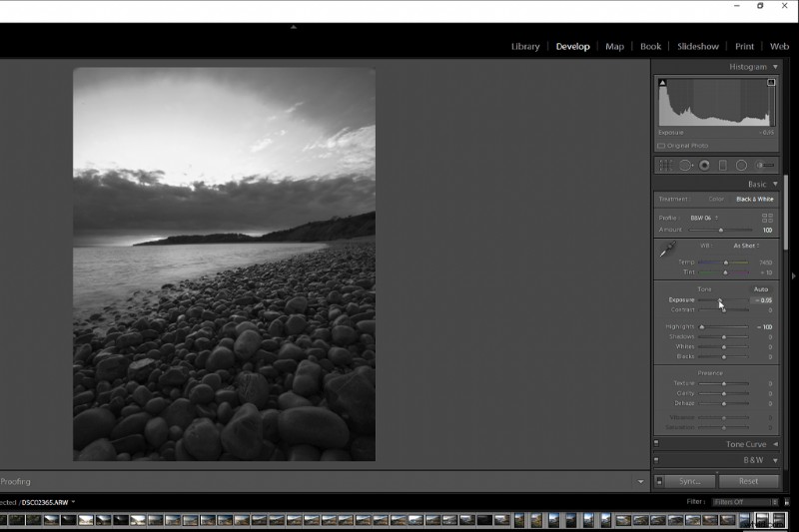This screenshot has height=532, width=799.
Task: Collapse the Basic panel
Action: point(776,184)
